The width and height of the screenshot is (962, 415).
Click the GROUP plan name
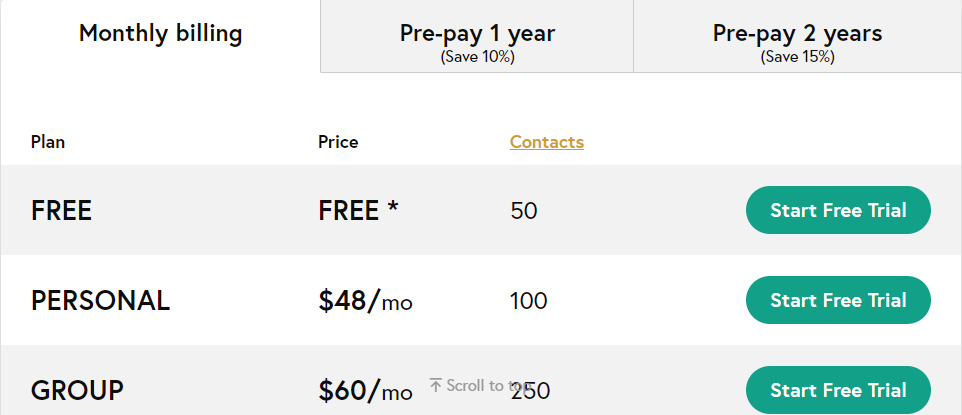click(77, 391)
